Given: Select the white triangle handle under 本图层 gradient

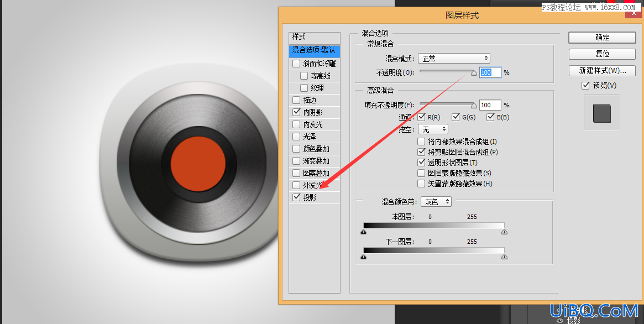Looking at the screenshot, I should pyautogui.click(x=504, y=232).
